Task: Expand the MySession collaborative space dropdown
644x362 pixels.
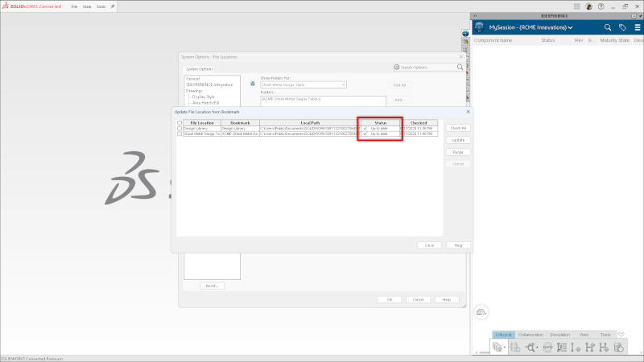Action: [x=570, y=28]
